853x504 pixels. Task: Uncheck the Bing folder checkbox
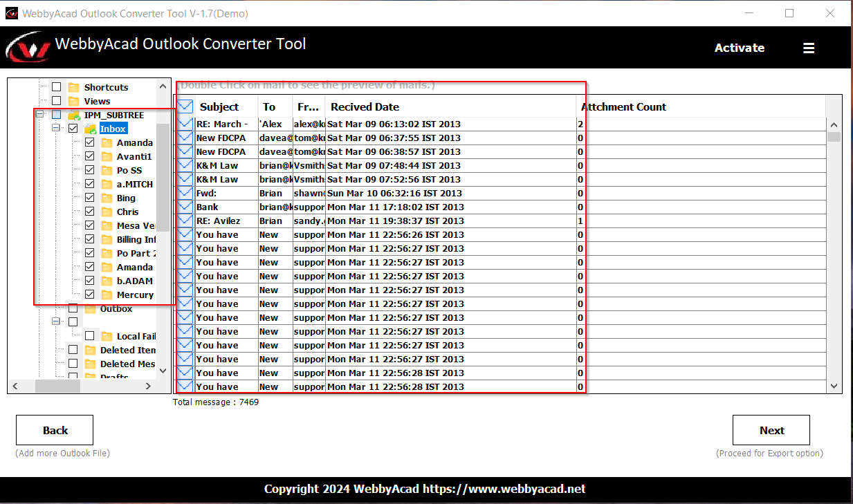pyautogui.click(x=89, y=198)
